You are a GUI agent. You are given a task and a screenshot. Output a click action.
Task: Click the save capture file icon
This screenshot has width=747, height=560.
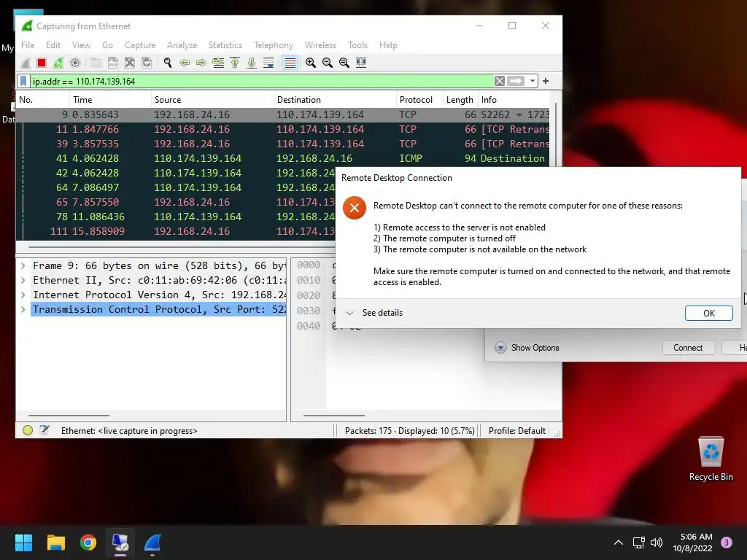113,63
